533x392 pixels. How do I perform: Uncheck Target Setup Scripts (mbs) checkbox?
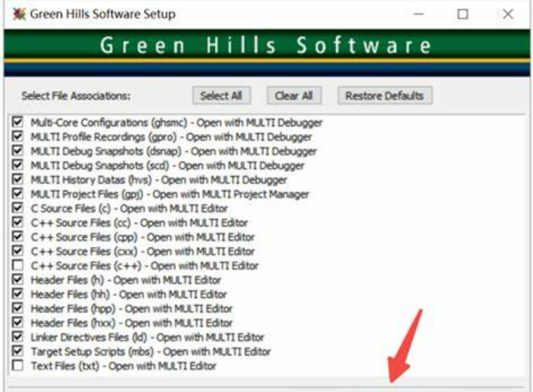(x=18, y=351)
